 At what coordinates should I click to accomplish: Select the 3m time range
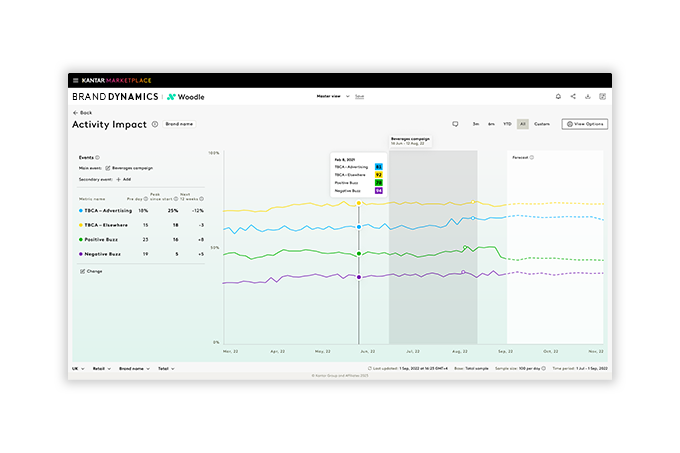tap(475, 124)
